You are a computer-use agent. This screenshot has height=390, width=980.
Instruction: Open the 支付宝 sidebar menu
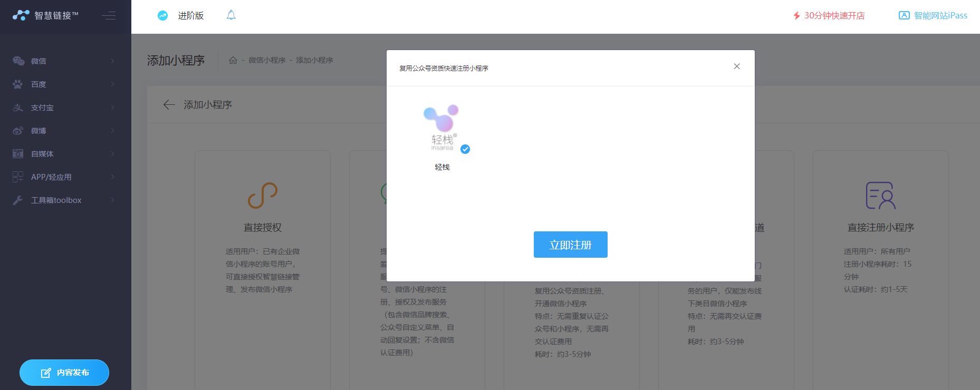pos(65,108)
